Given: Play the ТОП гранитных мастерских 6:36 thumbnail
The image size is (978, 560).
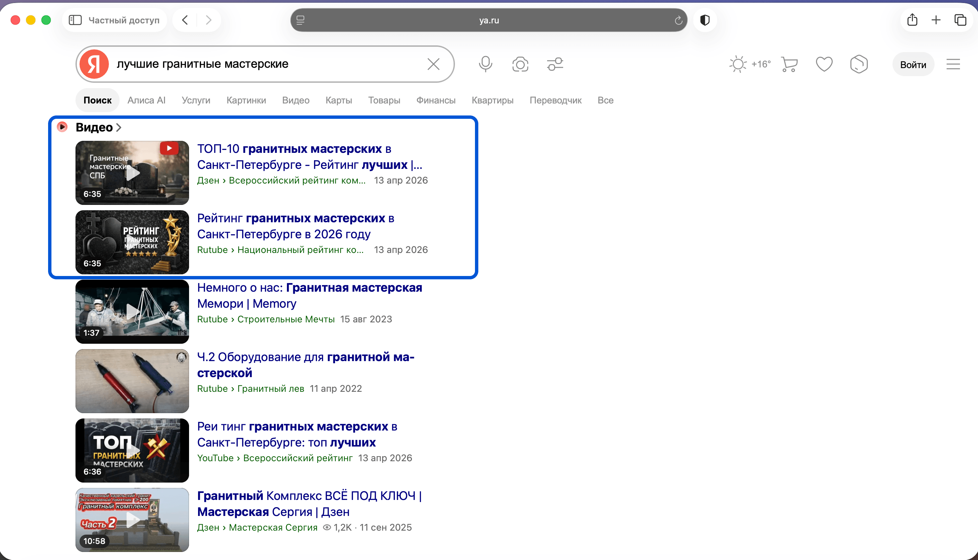Looking at the screenshot, I should coord(132,451).
